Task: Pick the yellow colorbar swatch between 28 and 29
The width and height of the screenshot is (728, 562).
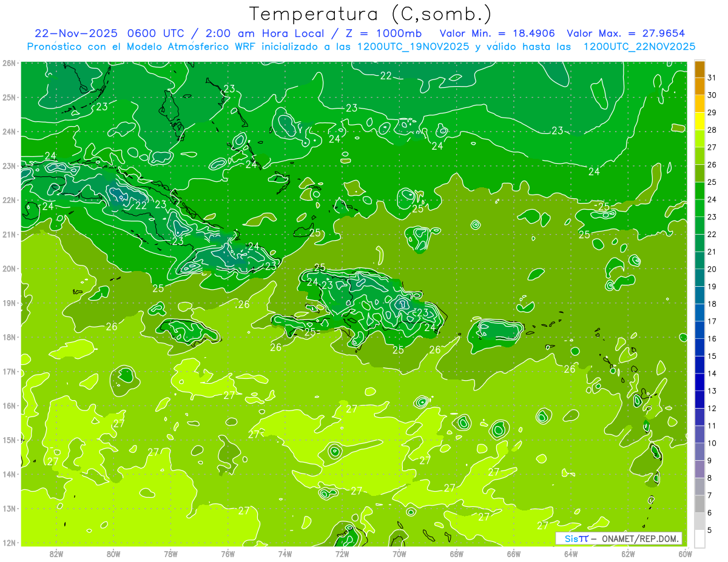Action: point(699,121)
